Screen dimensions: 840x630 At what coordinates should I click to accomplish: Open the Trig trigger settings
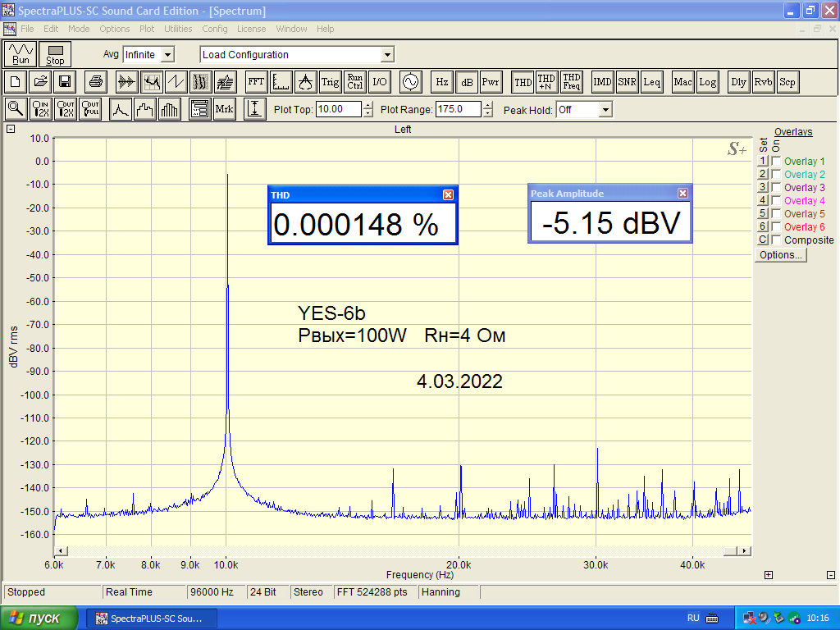click(x=330, y=82)
